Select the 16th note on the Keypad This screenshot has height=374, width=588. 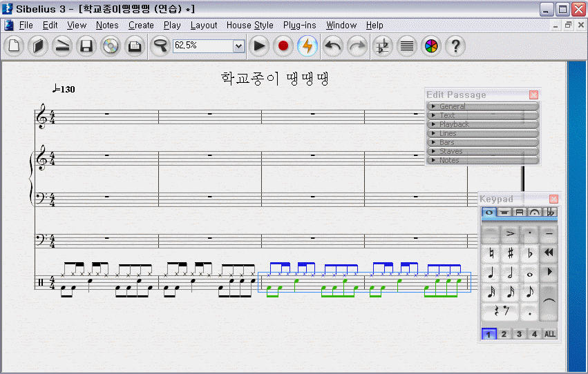click(x=510, y=293)
